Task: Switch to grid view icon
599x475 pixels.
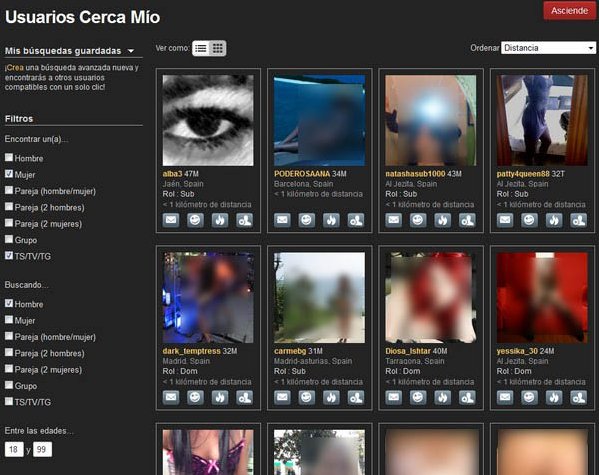Action: coord(218,48)
